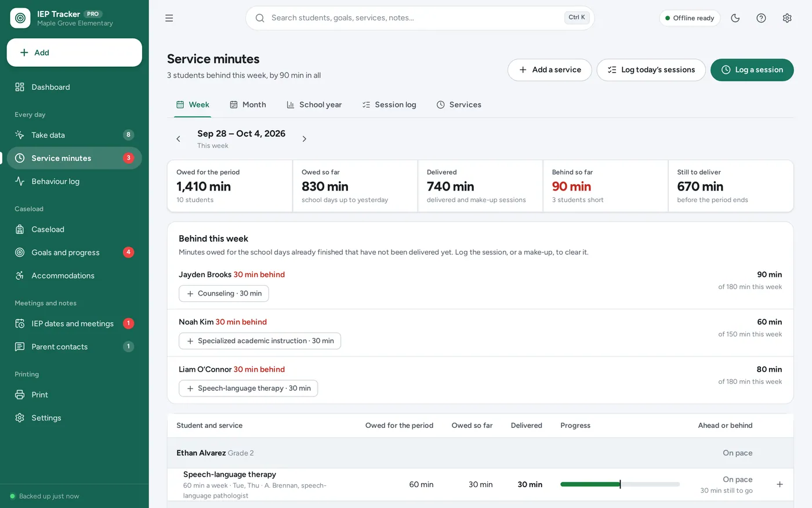Open Print page in sidebar
The image size is (812, 508).
point(74,395)
